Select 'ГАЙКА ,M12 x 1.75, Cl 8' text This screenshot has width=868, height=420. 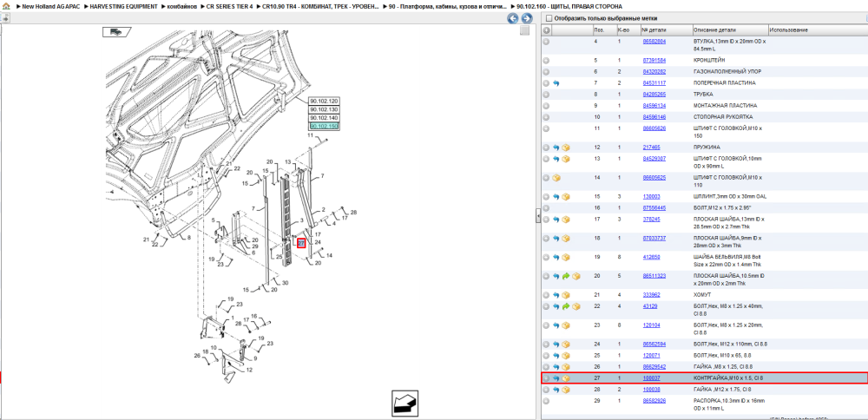tap(720, 390)
